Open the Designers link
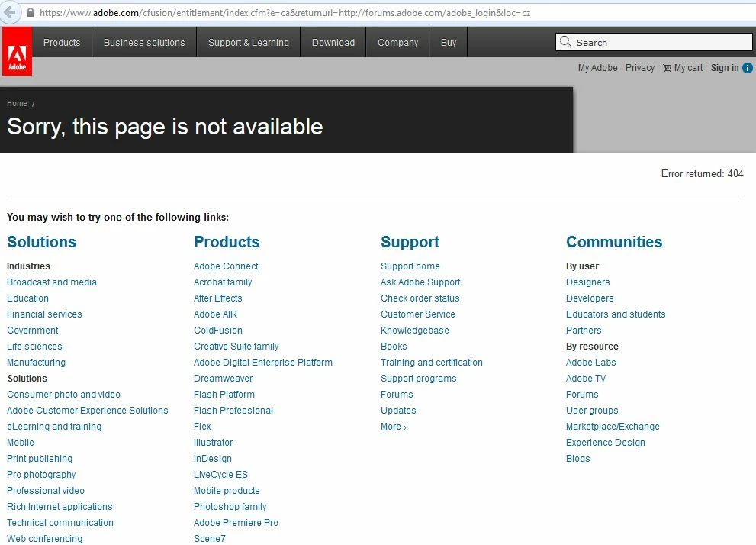The height and width of the screenshot is (545, 756). pos(587,282)
